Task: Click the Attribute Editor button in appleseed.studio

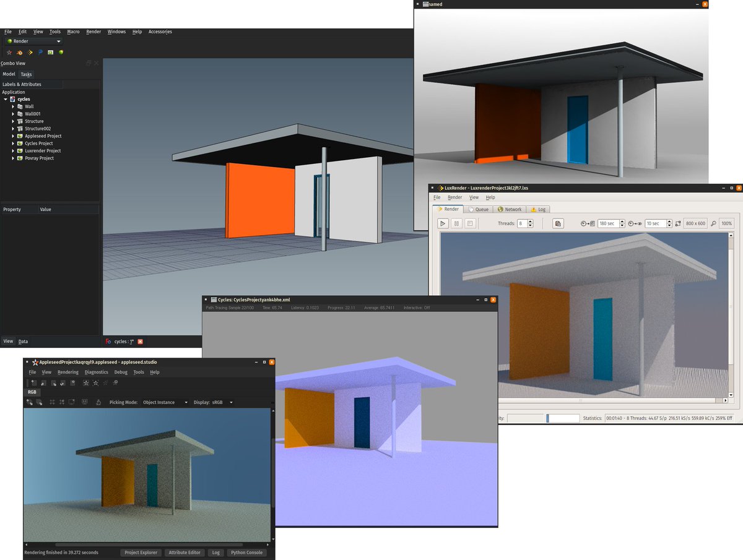Action: [184, 552]
